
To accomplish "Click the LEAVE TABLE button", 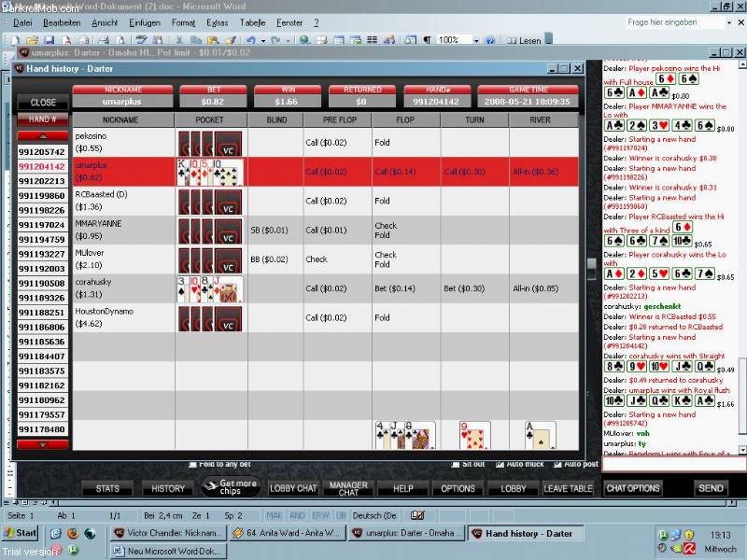I will (x=568, y=488).
